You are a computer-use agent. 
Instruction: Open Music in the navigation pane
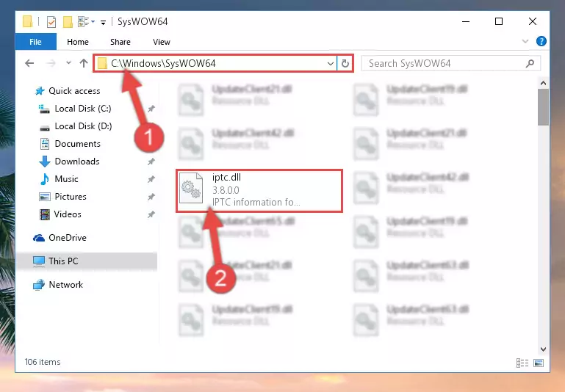tap(66, 179)
